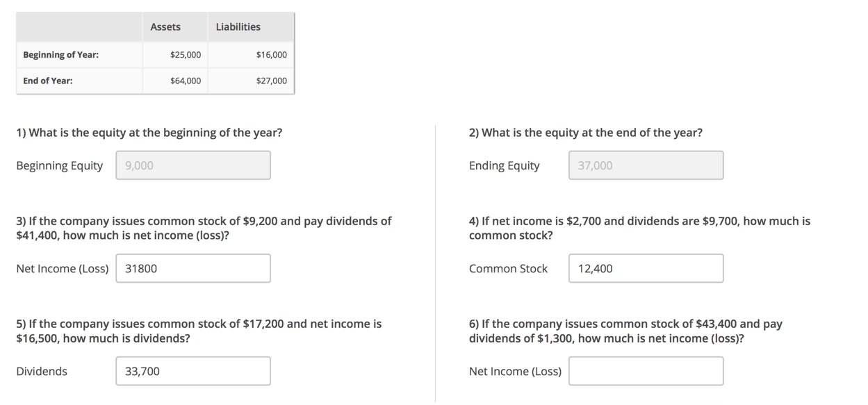Click the empty Net Income (Loss) field
Viewport: 868px width, 405px height.
tap(646, 371)
